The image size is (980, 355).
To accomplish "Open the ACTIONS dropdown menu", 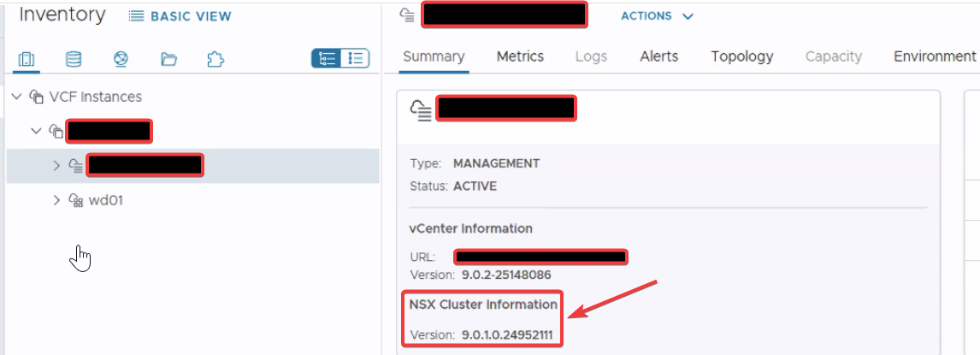I will pyautogui.click(x=657, y=16).
